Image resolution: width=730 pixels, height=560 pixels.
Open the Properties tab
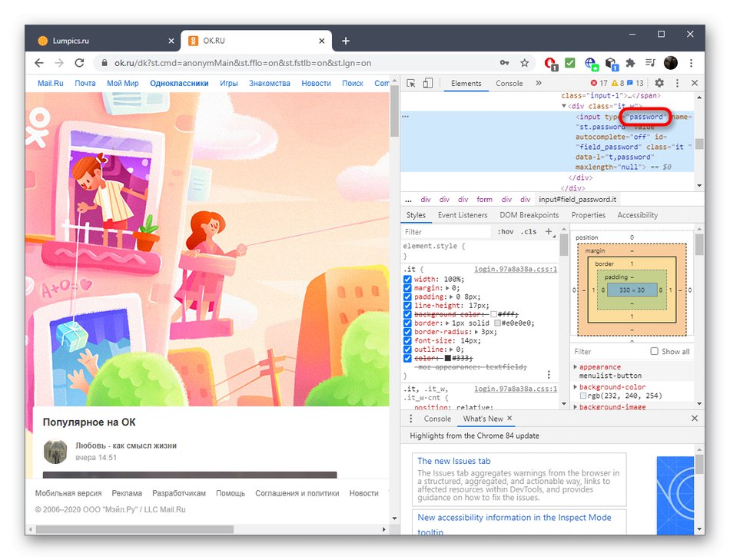click(x=588, y=215)
